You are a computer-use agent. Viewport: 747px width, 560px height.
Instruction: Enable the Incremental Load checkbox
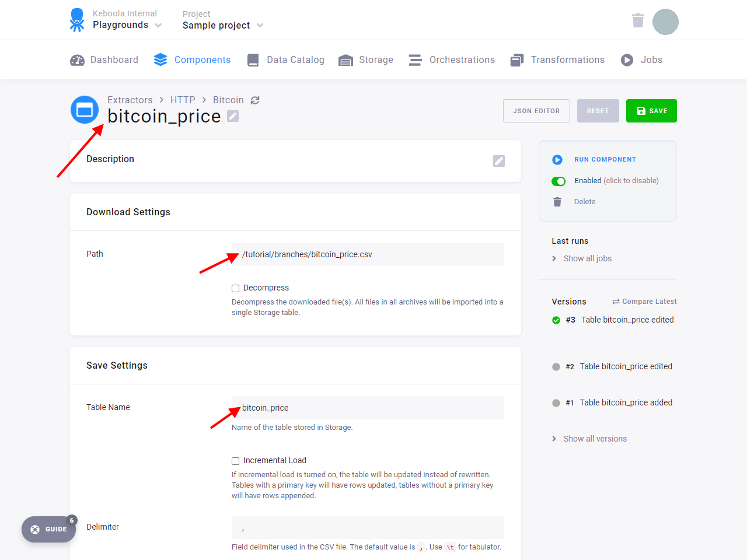click(236, 461)
